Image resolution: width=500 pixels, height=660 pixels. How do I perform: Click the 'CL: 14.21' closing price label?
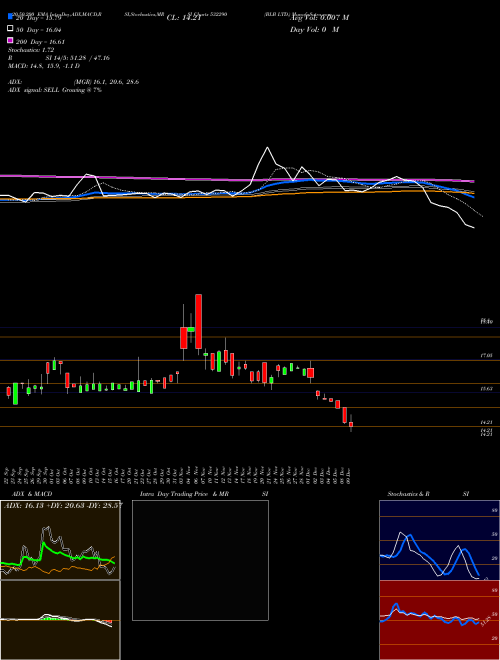point(184,18)
